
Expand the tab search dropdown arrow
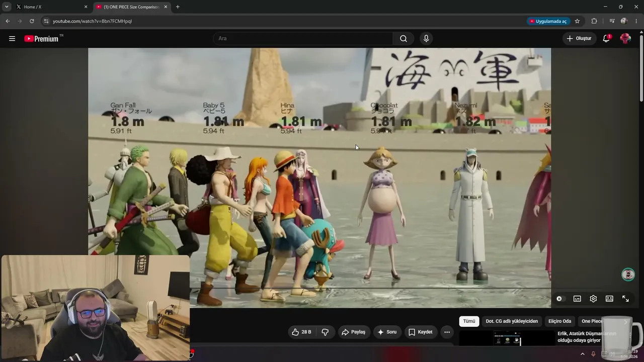point(7,7)
